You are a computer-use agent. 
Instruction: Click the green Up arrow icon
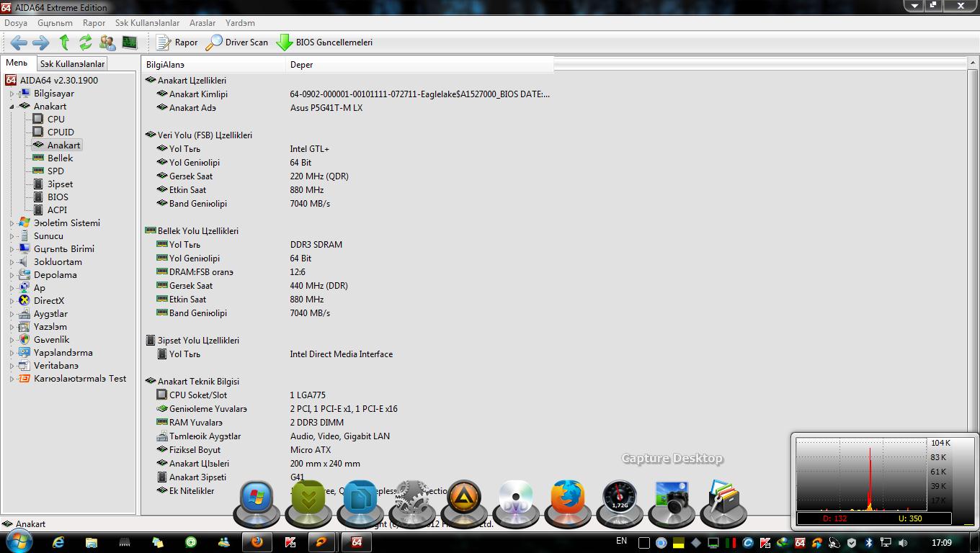tap(64, 42)
